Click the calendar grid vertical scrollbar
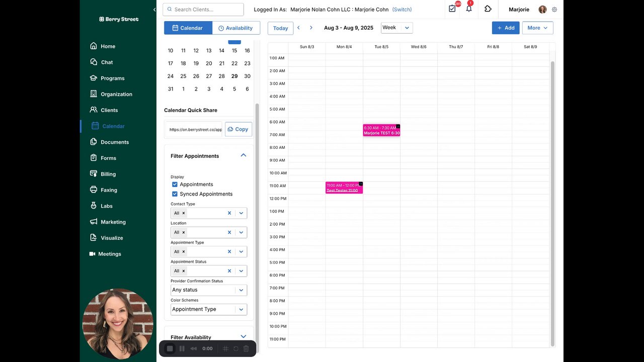Image resolution: width=644 pixels, height=362 pixels. click(x=552, y=204)
